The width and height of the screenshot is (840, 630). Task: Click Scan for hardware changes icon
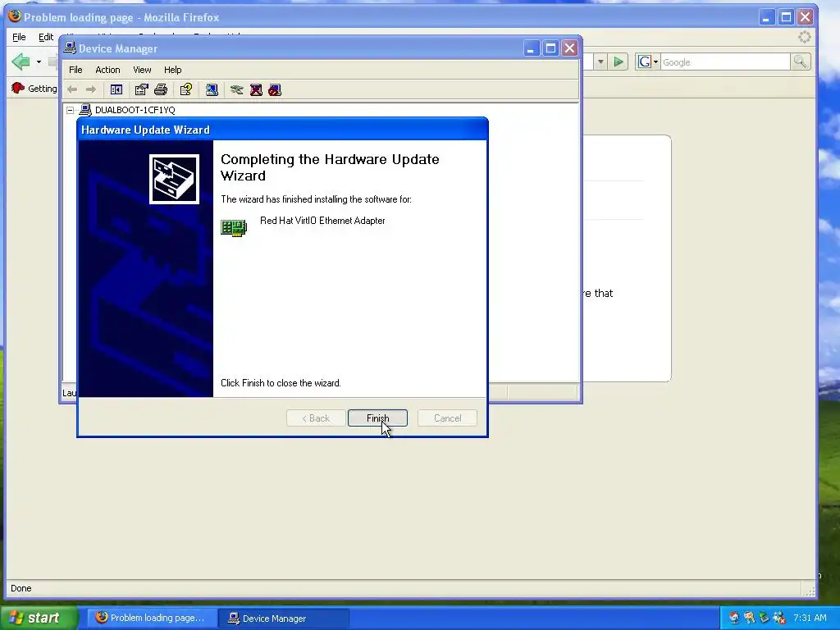pos(212,89)
